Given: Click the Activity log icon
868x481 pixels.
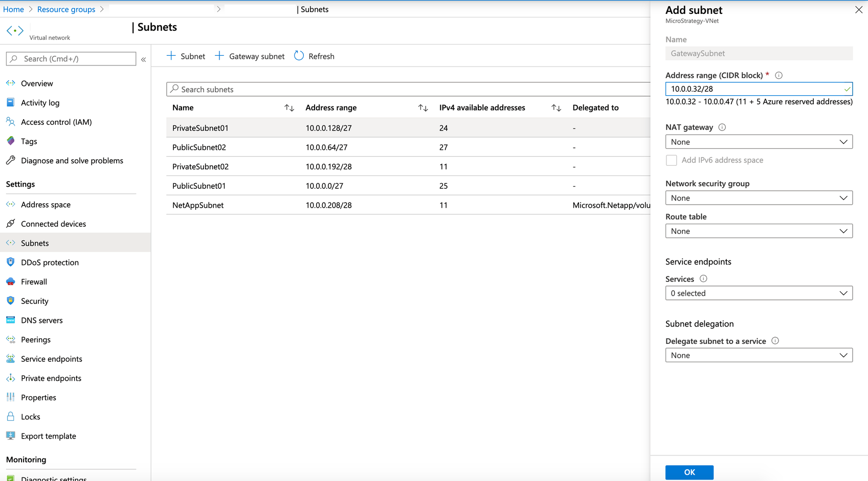Looking at the screenshot, I should click(10, 102).
